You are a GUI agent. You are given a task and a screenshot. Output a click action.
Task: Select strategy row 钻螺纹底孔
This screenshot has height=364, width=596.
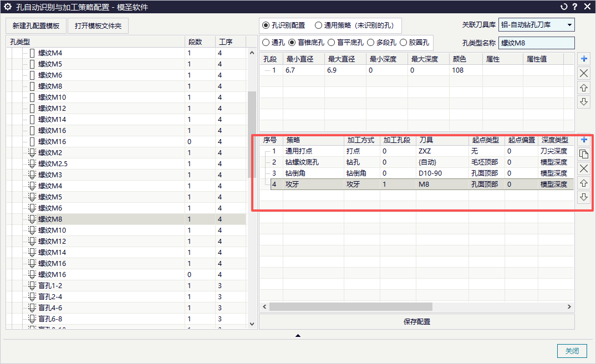pyautogui.click(x=417, y=162)
